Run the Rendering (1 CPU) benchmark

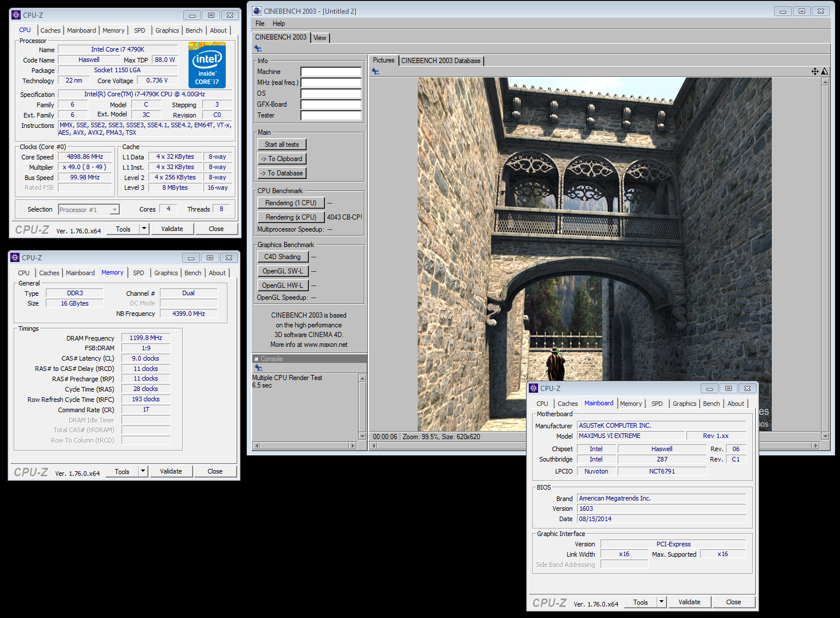point(291,203)
